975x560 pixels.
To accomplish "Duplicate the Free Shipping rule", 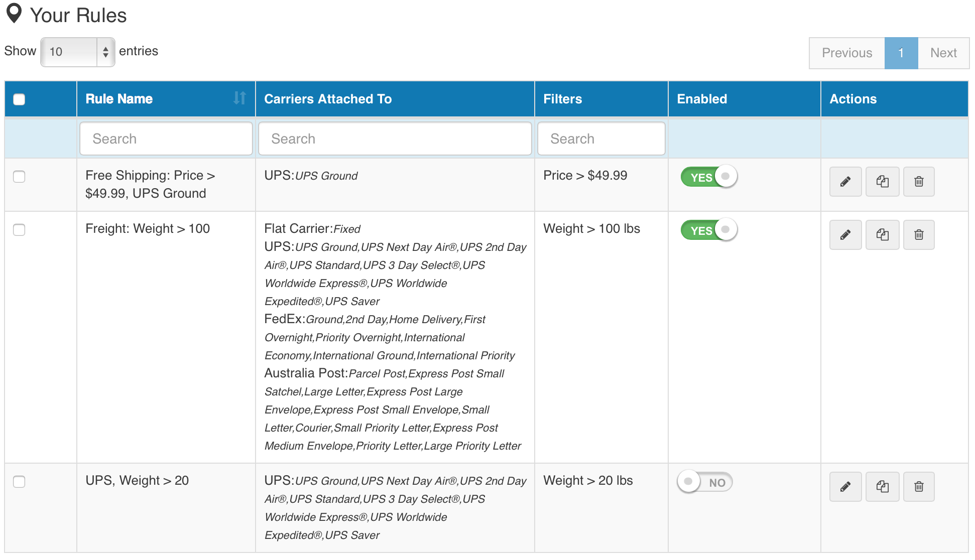I will pos(882,182).
